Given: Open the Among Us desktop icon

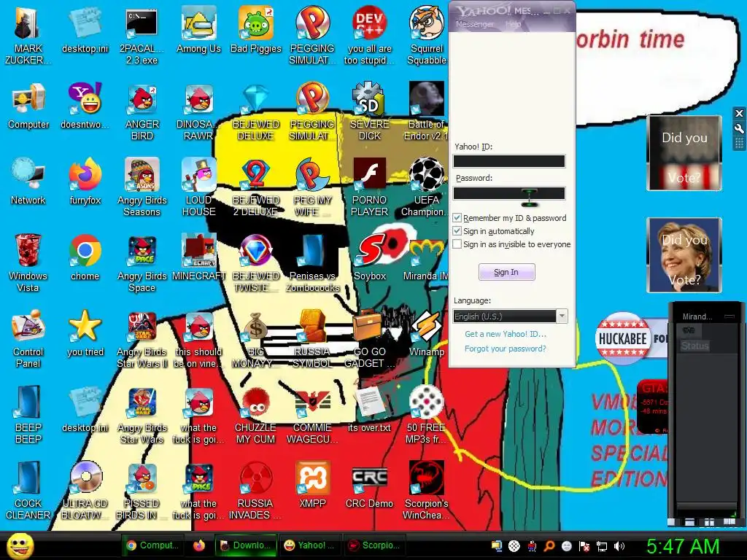Looking at the screenshot, I should pyautogui.click(x=198, y=29).
